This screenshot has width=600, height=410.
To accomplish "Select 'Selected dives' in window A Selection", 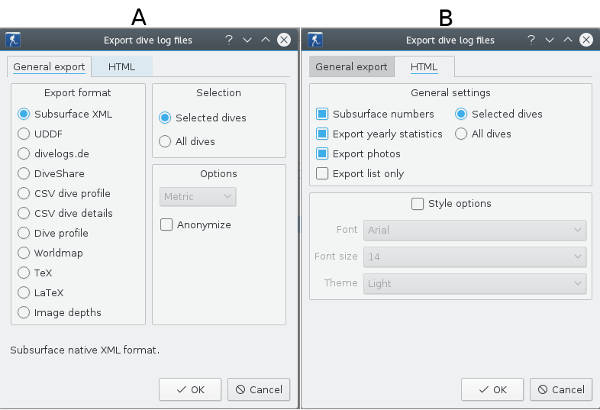I will (x=202, y=118).
